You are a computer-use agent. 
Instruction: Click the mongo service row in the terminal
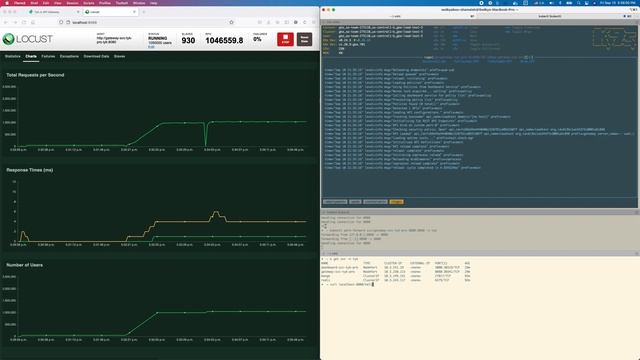[x=396, y=276]
